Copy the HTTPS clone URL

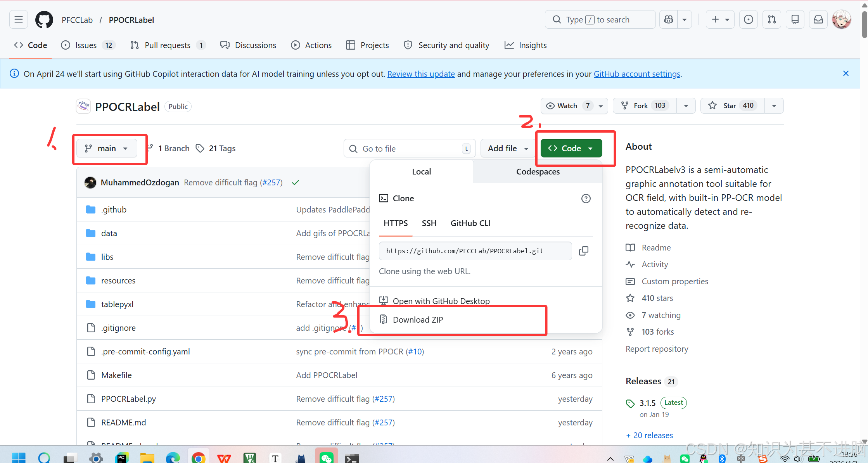(x=584, y=251)
